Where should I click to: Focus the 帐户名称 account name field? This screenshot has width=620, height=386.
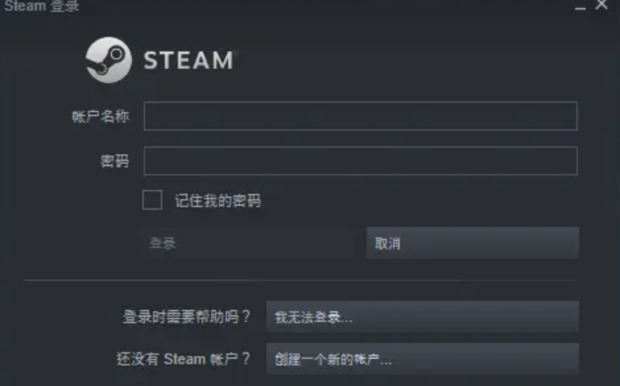point(361,116)
